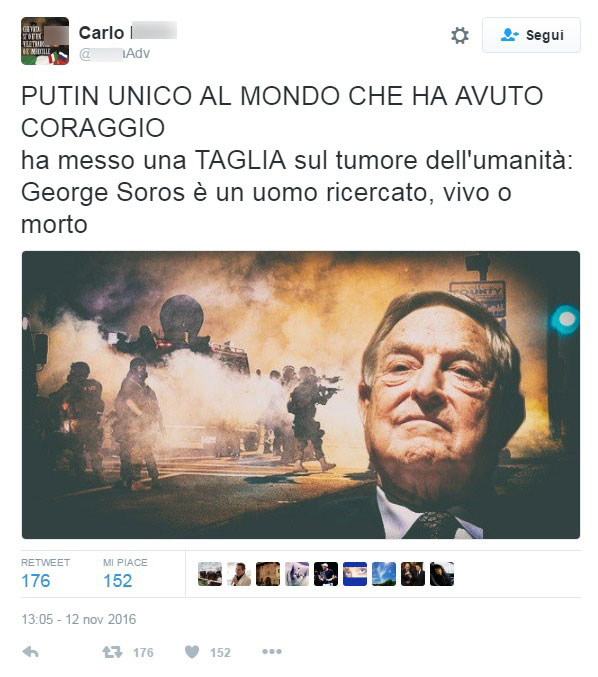This screenshot has width=598, height=677.
Task: Click the reply arrow icon
Action: click(31, 652)
